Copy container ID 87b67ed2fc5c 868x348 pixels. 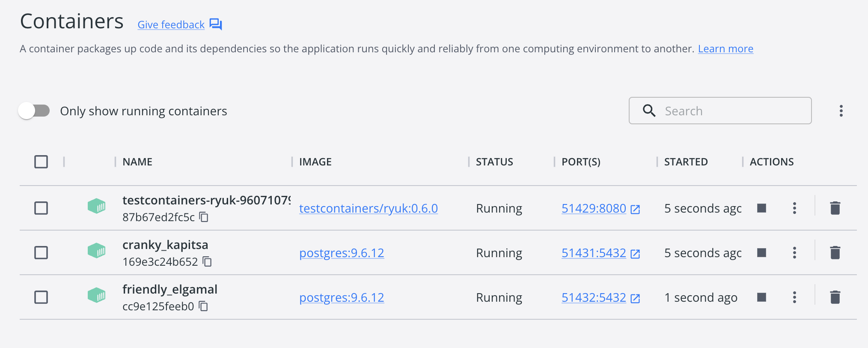(x=204, y=217)
